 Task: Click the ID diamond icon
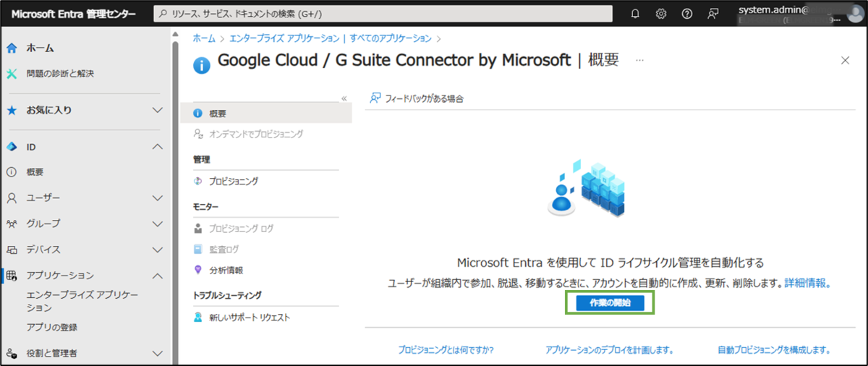(11, 147)
